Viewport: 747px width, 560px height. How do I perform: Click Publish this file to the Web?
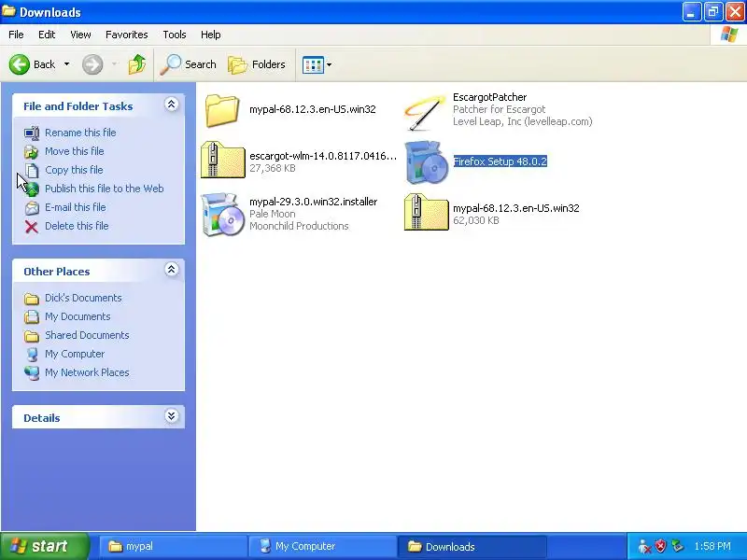pyautogui.click(x=105, y=189)
